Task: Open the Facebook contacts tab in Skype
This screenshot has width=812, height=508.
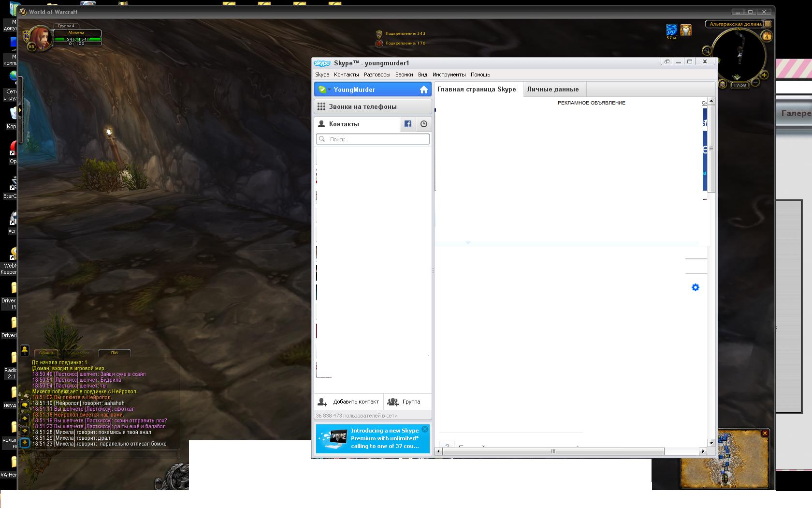Action: coord(408,124)
